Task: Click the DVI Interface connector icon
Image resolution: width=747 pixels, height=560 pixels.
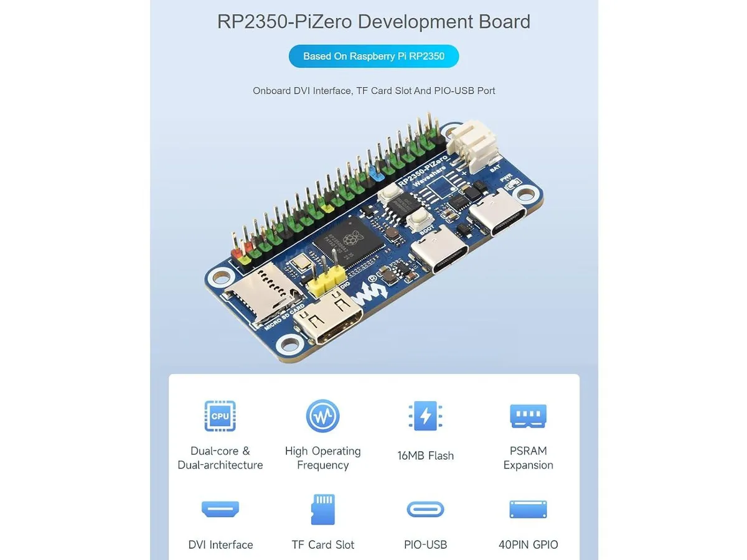Action: pyautogui.click(x=220, y=509)
